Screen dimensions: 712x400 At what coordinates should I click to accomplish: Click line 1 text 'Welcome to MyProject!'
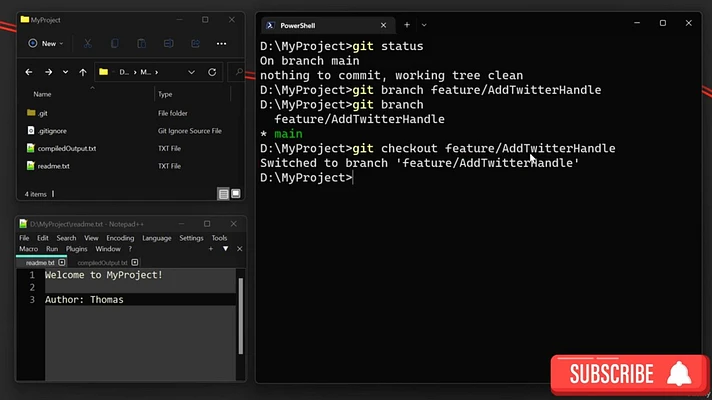point(104,275)
